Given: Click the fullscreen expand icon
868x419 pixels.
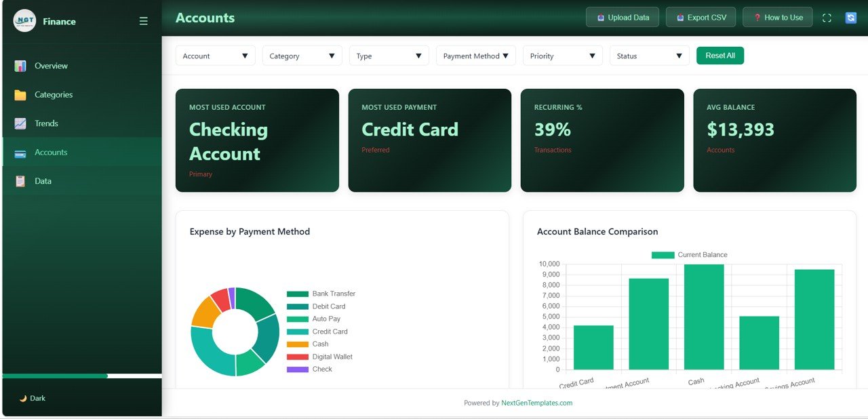Looking at the screenshot, I should coord(827,17).
